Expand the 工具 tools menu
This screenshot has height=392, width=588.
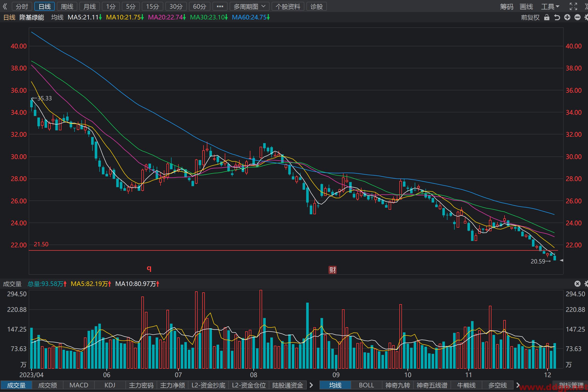[x=550, y=6]
